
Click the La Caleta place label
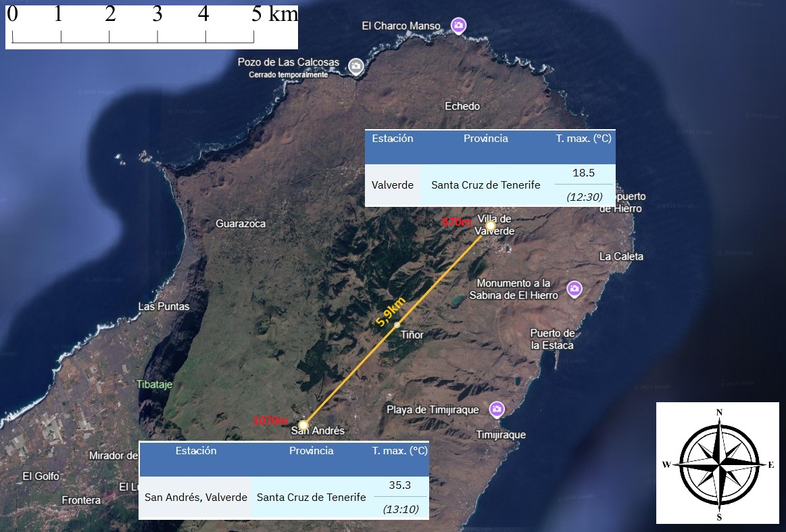[x=621, y=256]
